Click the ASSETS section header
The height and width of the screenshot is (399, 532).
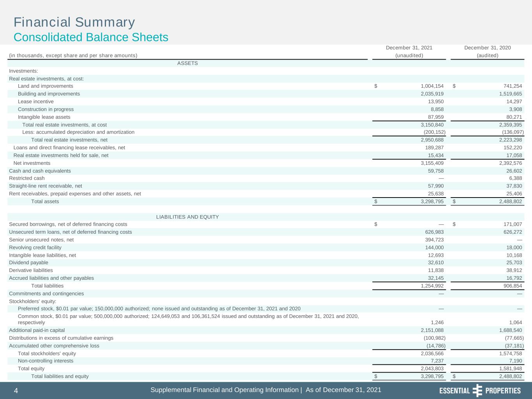[187, 63]
